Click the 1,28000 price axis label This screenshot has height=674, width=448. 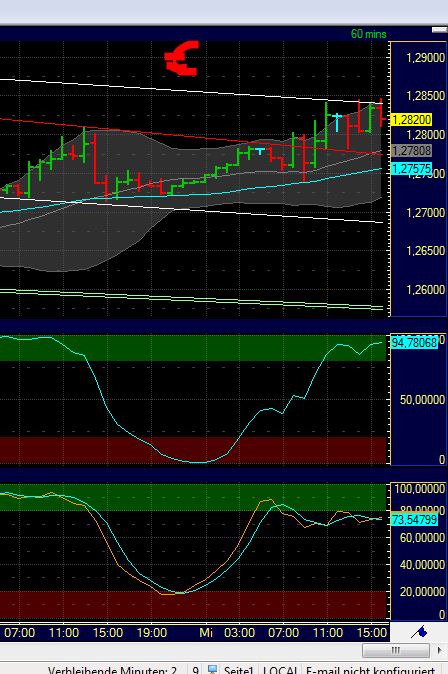pos(425,135)
